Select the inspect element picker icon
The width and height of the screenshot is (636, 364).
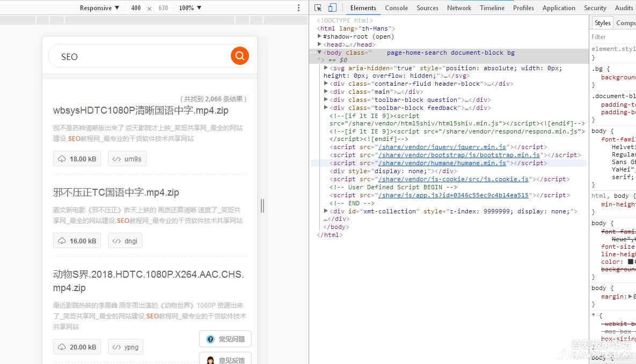click(x=318, y=8)
